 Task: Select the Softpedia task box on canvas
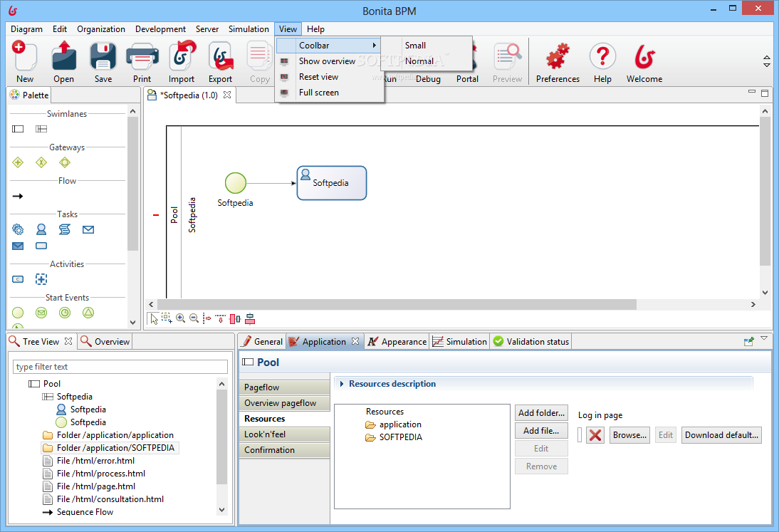point(331,183)
